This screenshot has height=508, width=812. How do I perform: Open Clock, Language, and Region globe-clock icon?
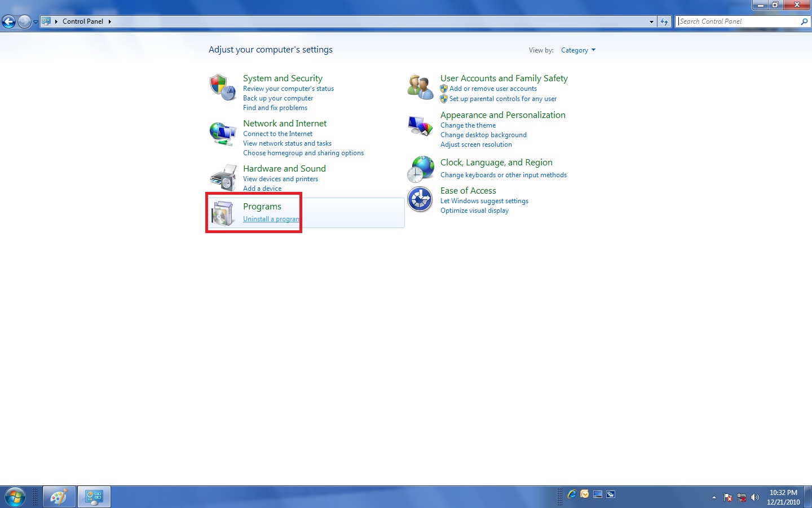tap(421, 169)
